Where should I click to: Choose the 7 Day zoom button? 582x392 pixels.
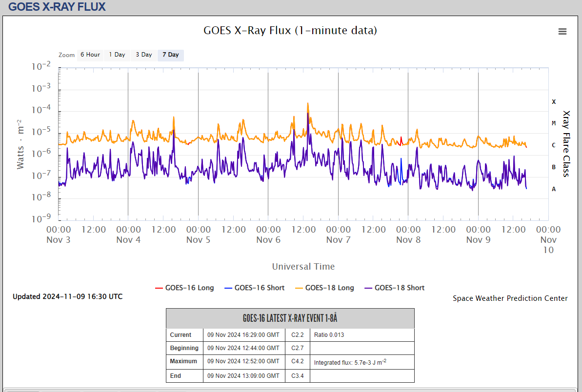170,55
